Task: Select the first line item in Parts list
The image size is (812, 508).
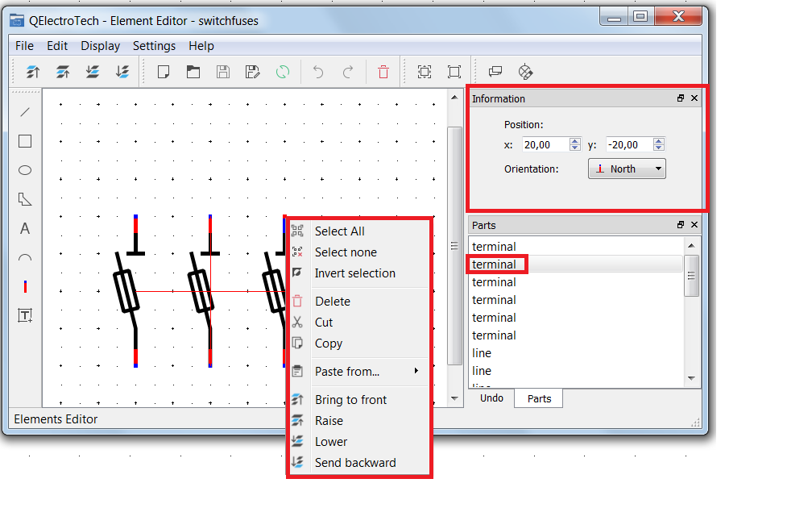Action: [x=482, y=353]
